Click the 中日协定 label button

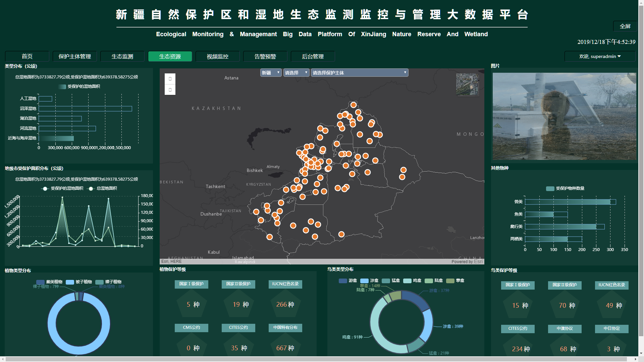coord(612,329)
